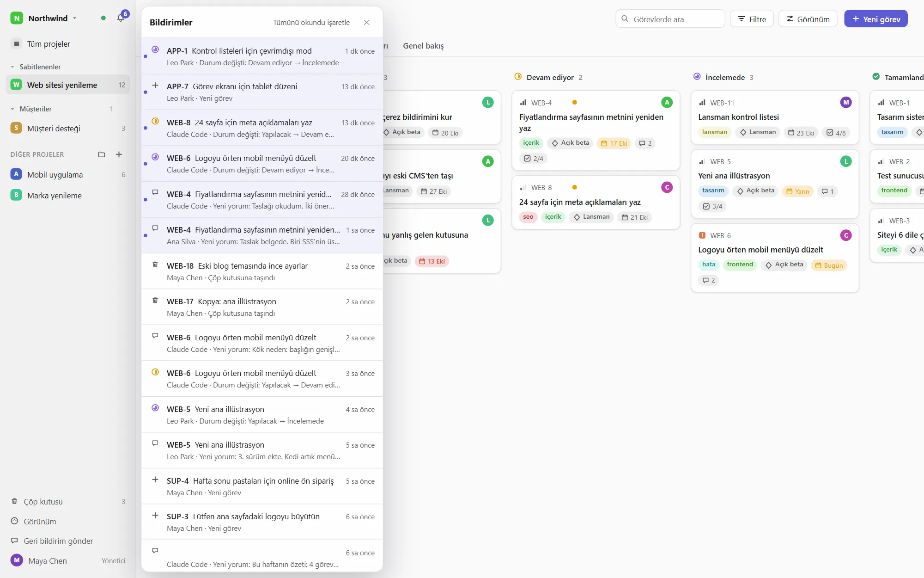Image resolution: width=924 pixels, height=578 pixels.
Task: Open 'Müşteri desteği' project
Action: (68, 129)
